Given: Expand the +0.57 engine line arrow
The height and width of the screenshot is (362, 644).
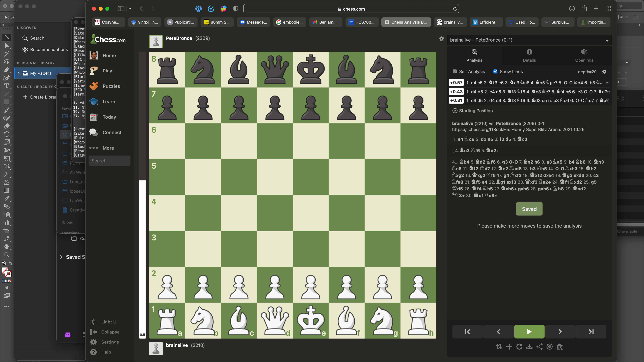Looking at the screenshot, I should click(x=607, y=82).
